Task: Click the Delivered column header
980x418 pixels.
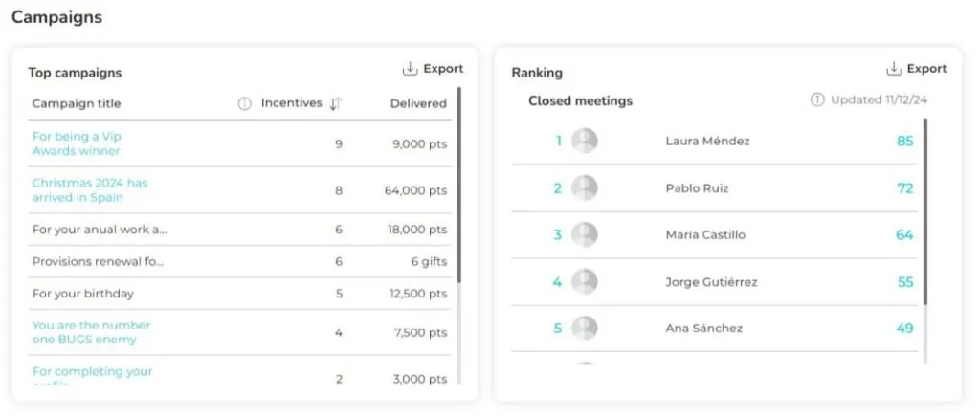Action: click(x=418, y=103)
